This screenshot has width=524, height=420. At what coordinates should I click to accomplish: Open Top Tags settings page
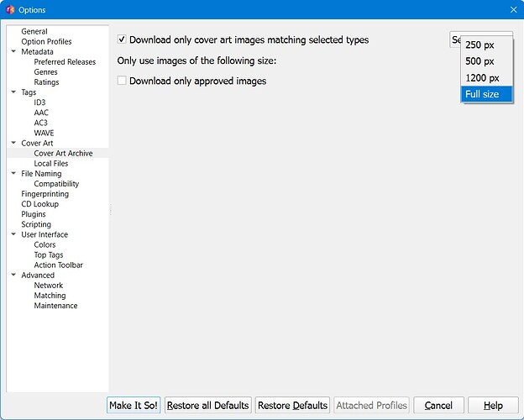pos(49,255)
